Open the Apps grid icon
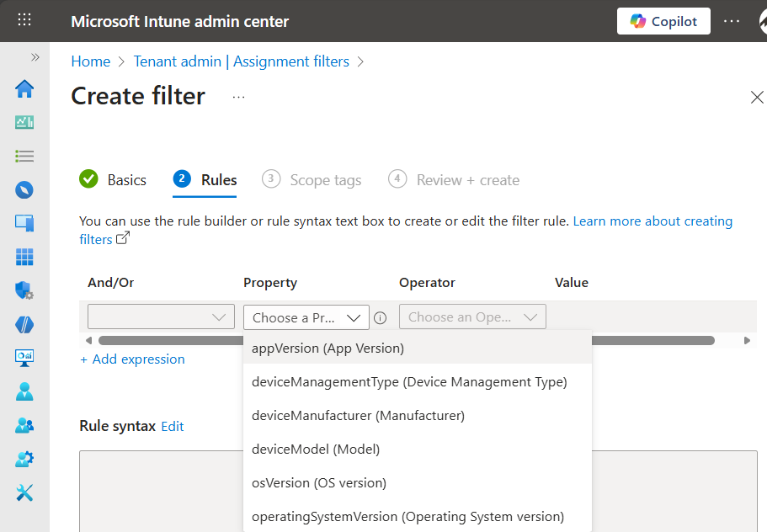 click(24, 257)
